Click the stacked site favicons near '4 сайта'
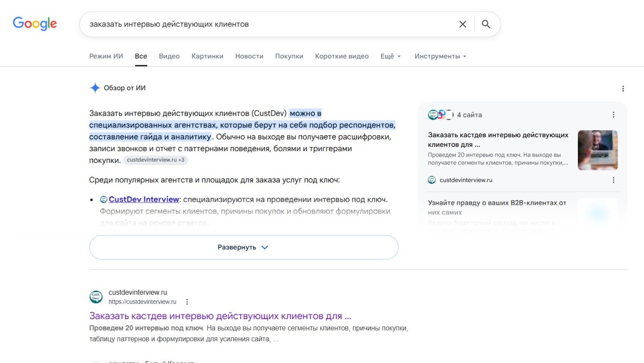This screenshot has height=363, width=644. pos(441,115)
